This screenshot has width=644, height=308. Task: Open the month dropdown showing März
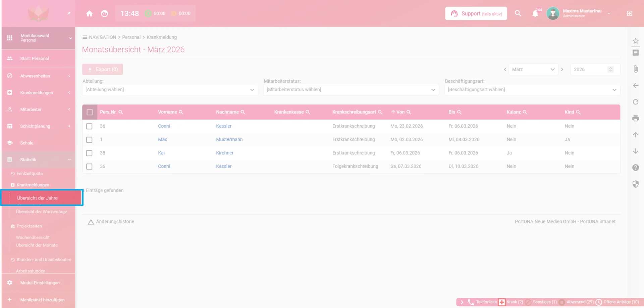tap(533, 70)
